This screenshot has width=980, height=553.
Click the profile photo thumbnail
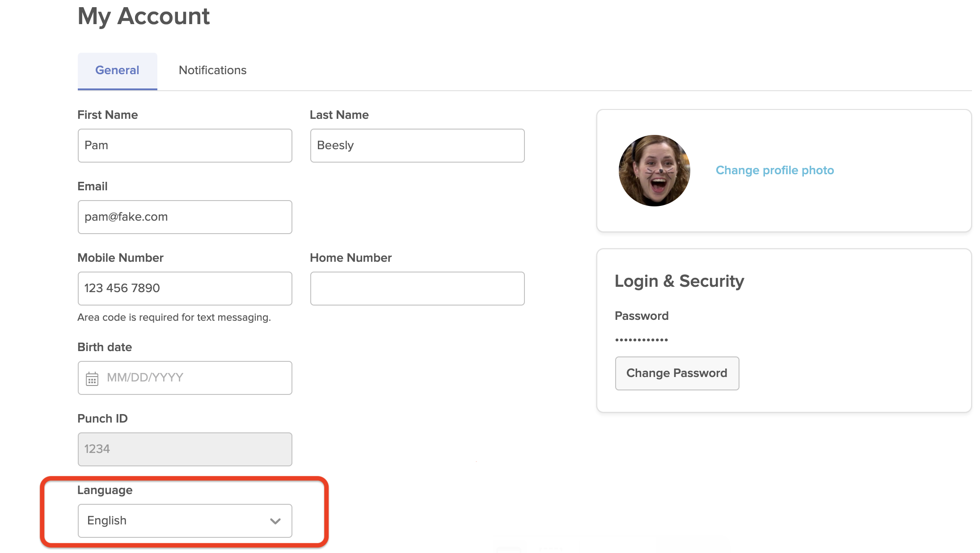(x=652, y=170)
